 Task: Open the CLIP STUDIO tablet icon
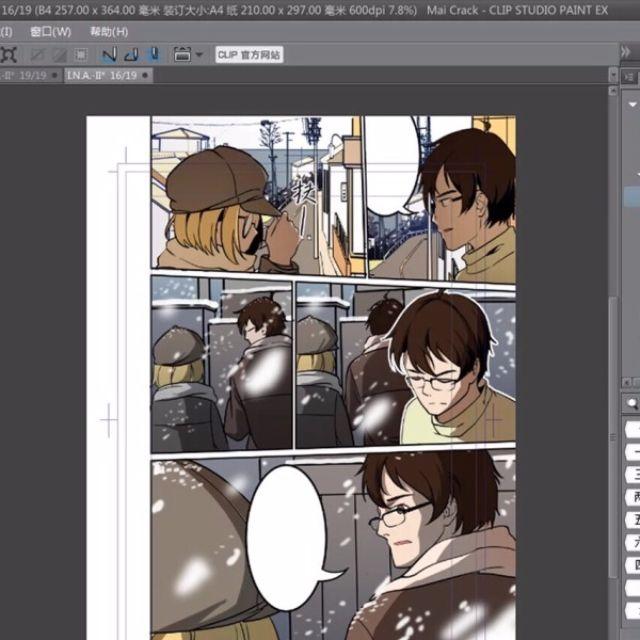(x=182, y=55)
